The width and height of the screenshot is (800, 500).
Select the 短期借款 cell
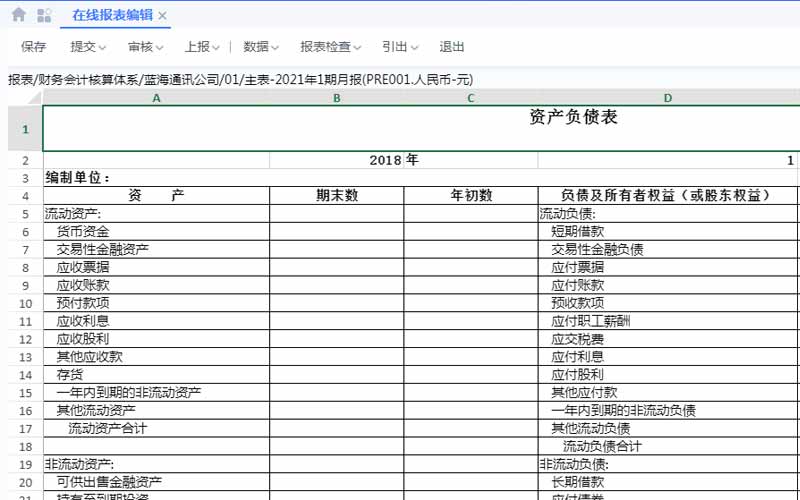(668, 232)
